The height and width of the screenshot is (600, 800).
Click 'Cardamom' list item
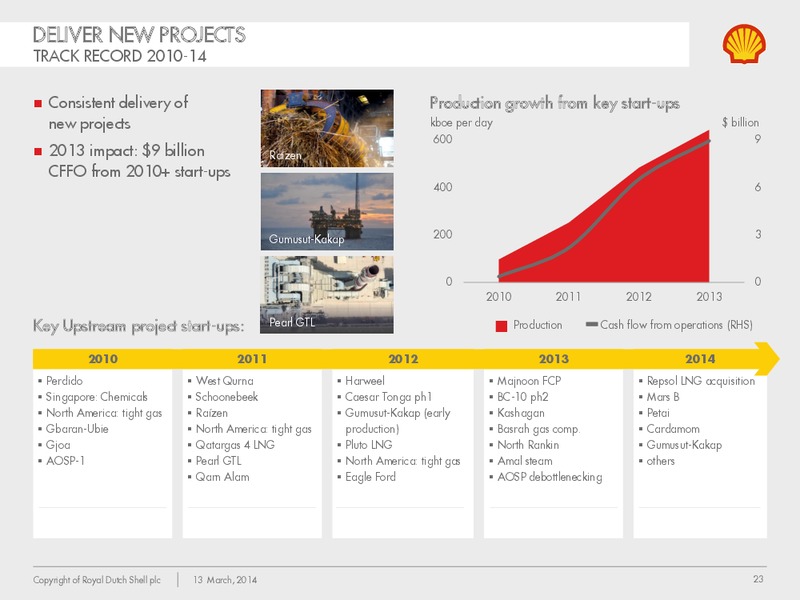click(673, 429)
